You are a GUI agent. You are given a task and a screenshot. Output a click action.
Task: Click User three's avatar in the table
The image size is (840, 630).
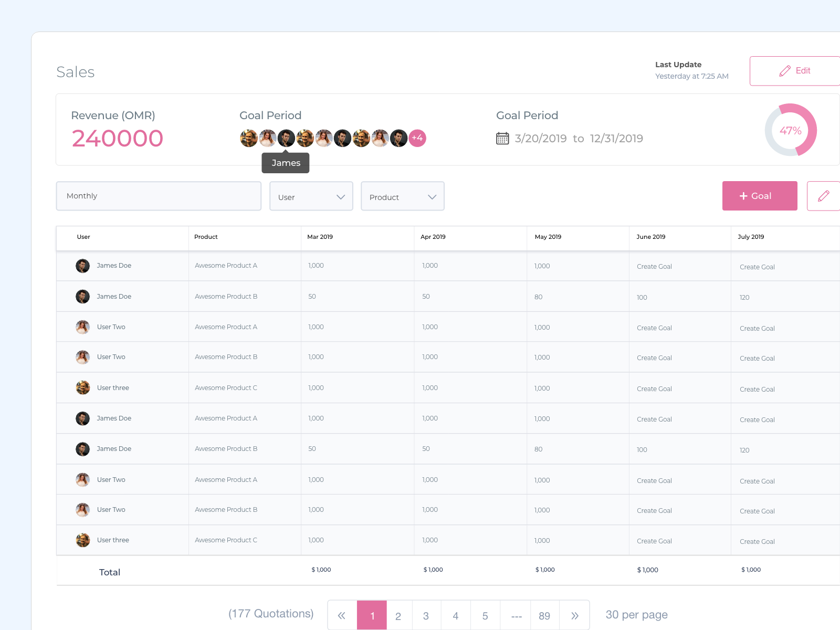click(x=82, y=387)
